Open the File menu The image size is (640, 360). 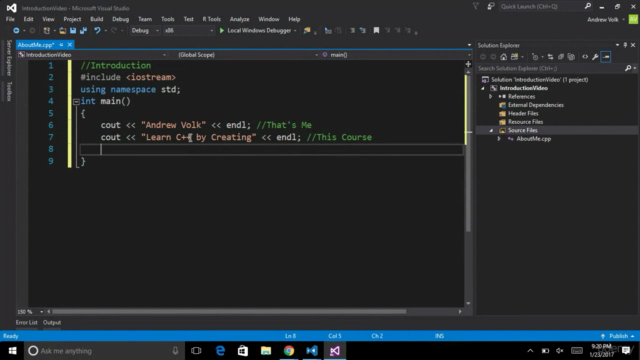(10, 19)
